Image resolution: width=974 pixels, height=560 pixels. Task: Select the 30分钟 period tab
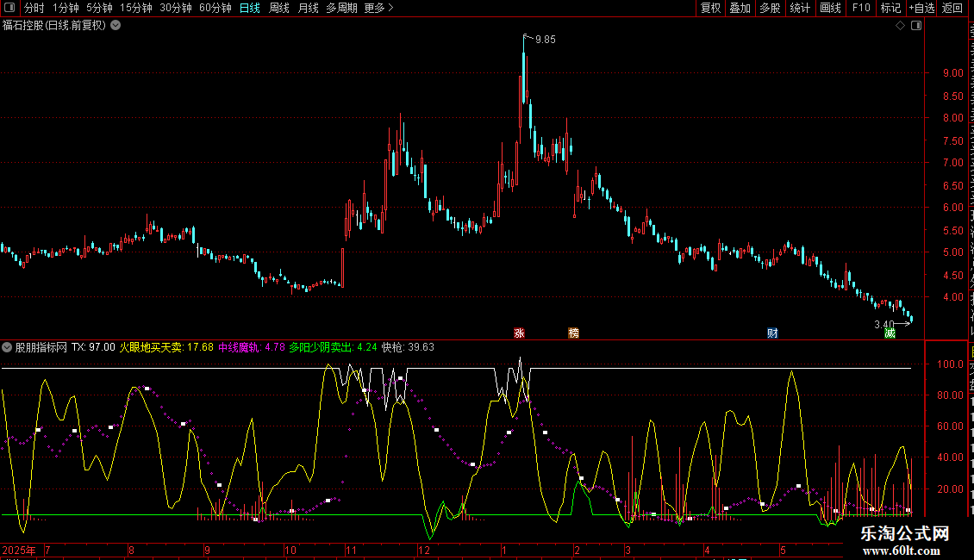(176, 8)
